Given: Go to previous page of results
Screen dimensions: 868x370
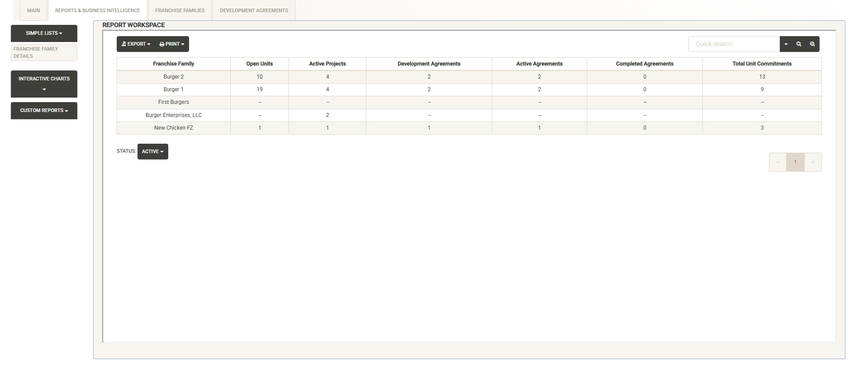Looking at the screenshot, I should point(778,162).
